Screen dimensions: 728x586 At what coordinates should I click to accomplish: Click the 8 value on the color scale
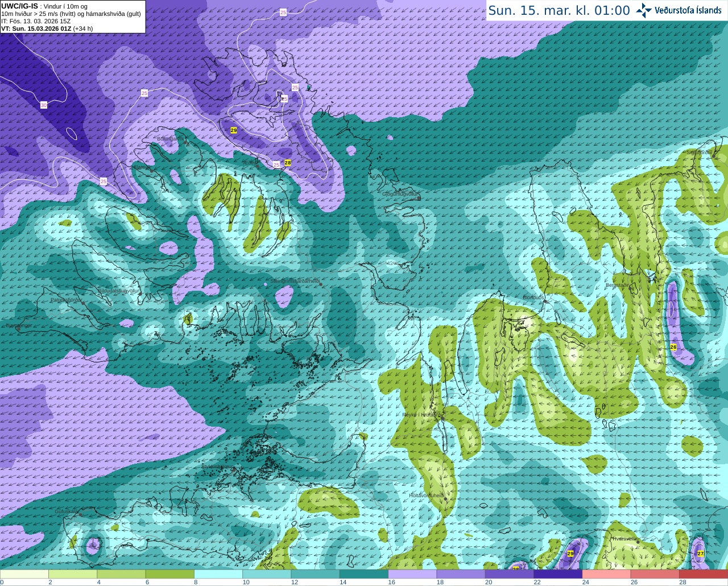click(x=196, y=582)
